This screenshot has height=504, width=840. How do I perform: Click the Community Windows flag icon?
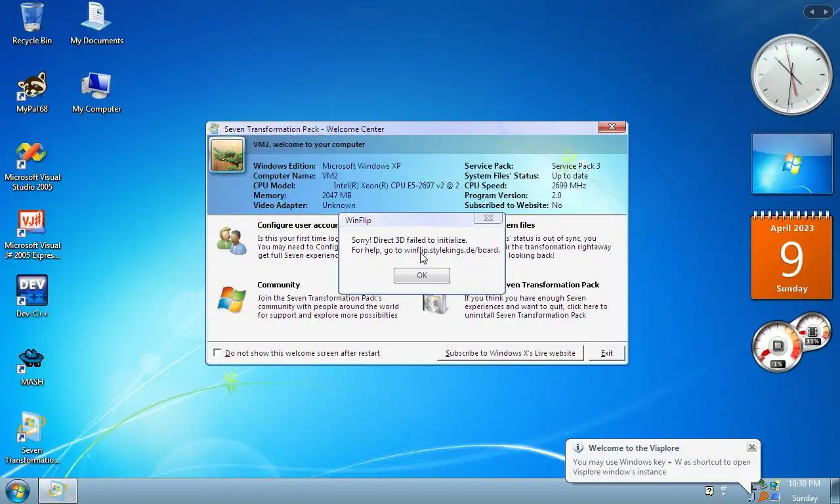(x=232, y=300)
